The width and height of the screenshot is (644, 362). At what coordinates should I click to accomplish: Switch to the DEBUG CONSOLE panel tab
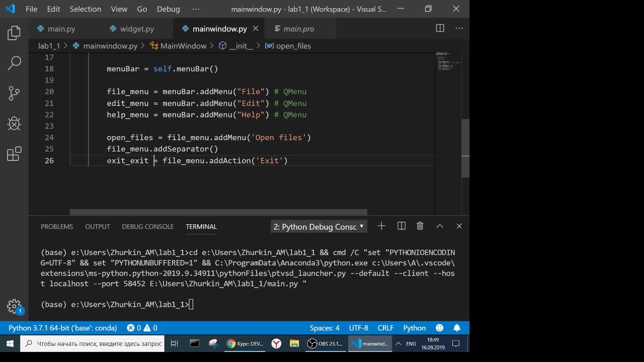148,226
